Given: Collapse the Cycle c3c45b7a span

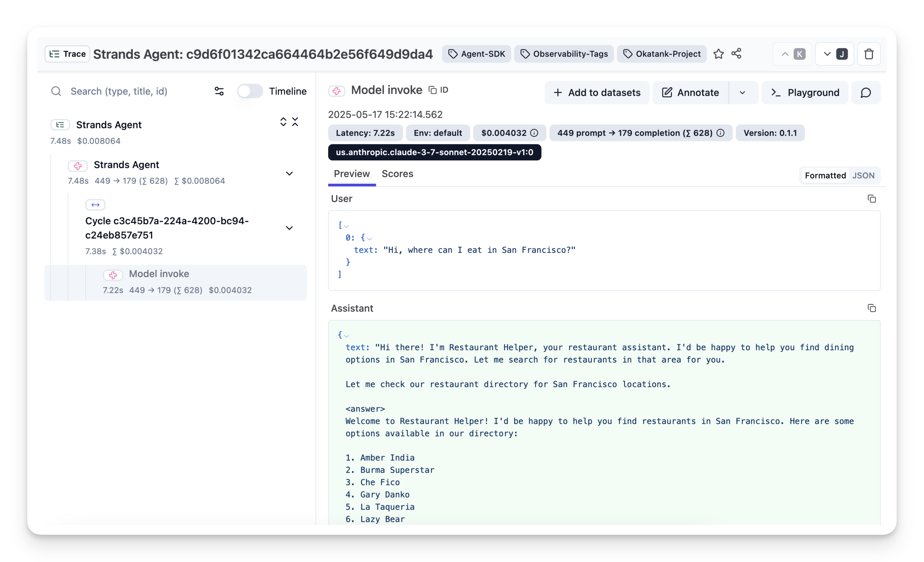Looking at the screenshot, I should (289, 228).
